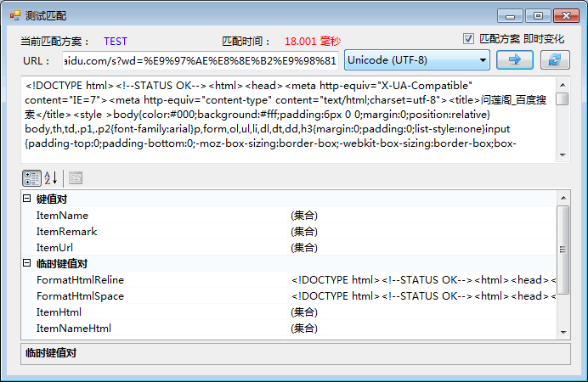Viewport: 588px width, 382px height.
Task: Collapse the 键值对 category
Action: click(x=26, y=199)
